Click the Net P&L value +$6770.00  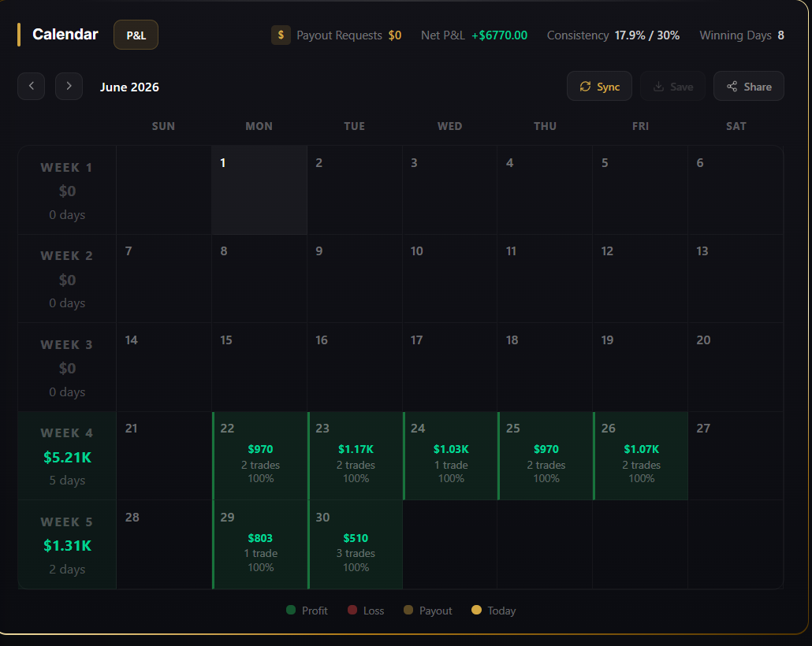(x=499, y=35)
